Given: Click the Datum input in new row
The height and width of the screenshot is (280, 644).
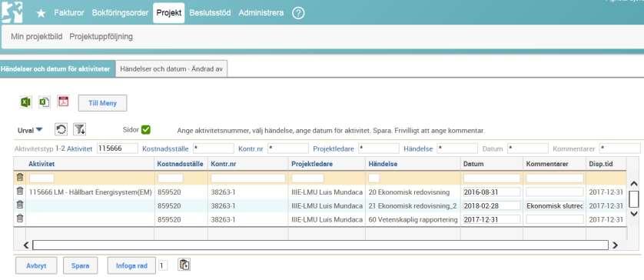Looking at the screenshot, I should click(492, 178).
